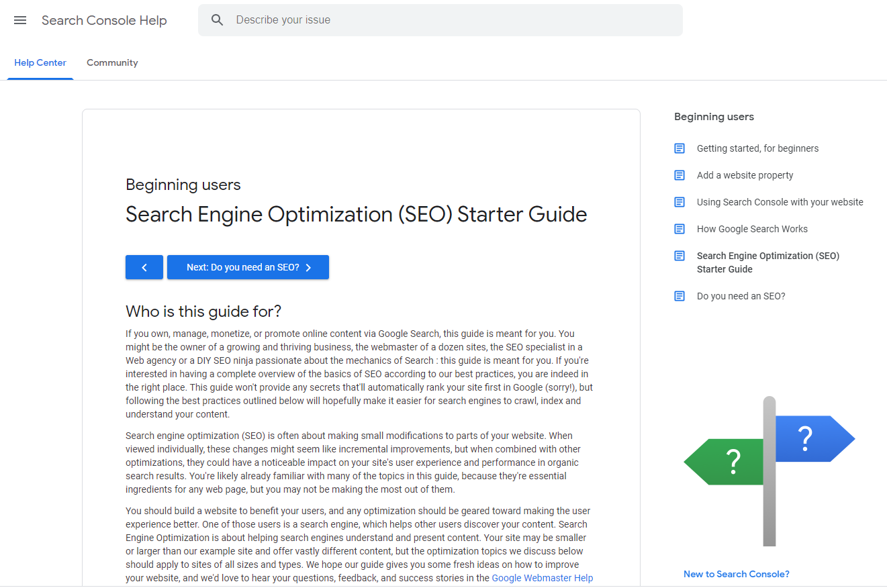The image size is (887, 588).
Task: Open New to Search Console? link
Action: tap(736, 574)
